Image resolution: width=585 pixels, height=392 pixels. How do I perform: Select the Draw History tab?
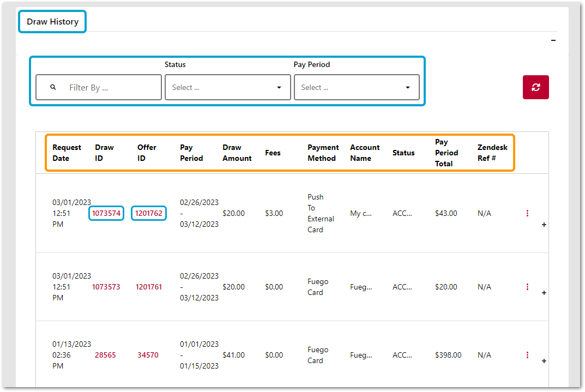coord(52,22)
